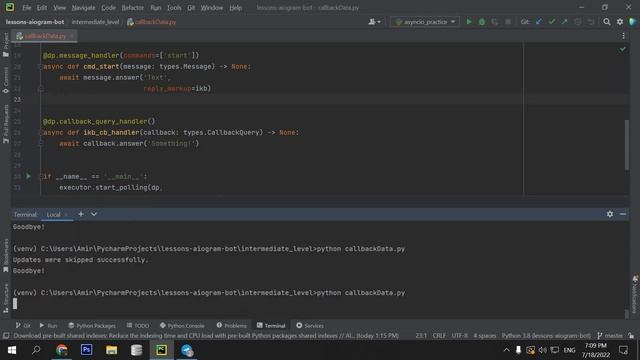
Task: Push commits using the Git arrow icon
Action: 564,22
